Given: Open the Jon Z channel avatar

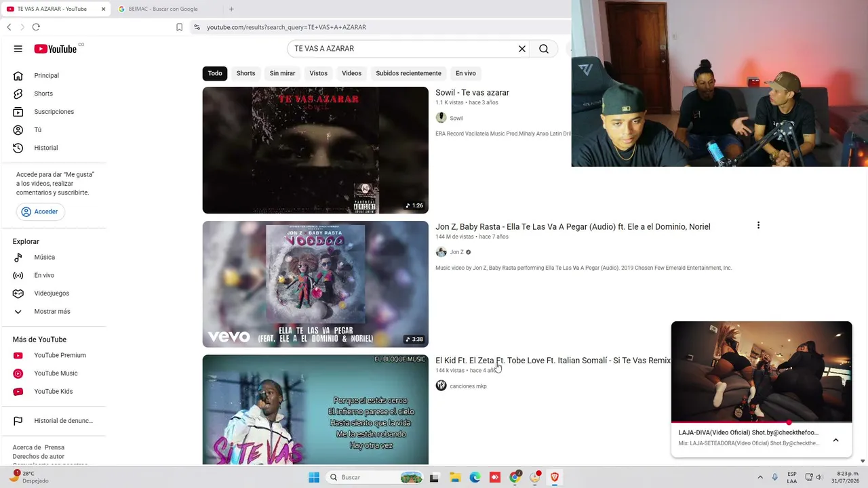Looking at the screenshot, I should (441, 252).
